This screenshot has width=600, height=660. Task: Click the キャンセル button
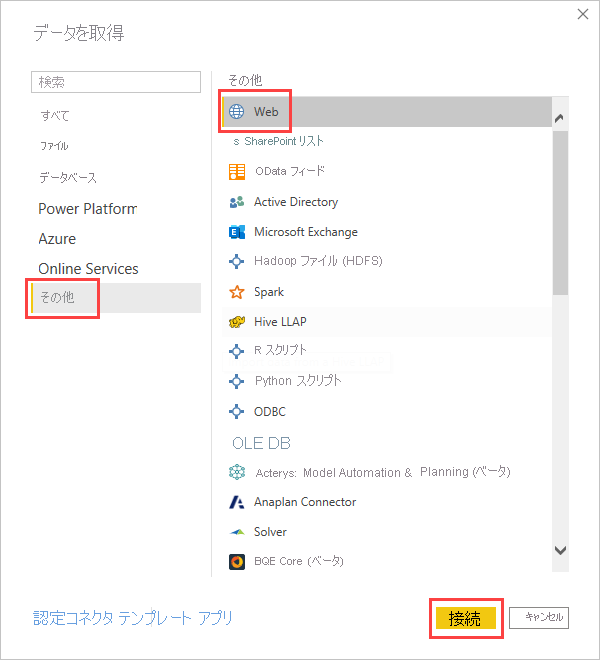click(x=539, y=617)
